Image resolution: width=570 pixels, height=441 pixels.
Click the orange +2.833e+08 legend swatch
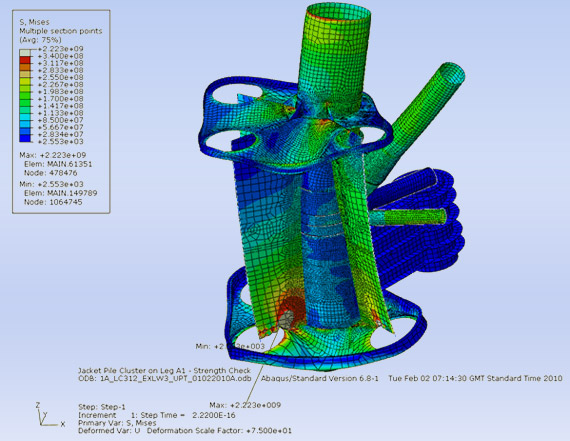pos(25,67)
